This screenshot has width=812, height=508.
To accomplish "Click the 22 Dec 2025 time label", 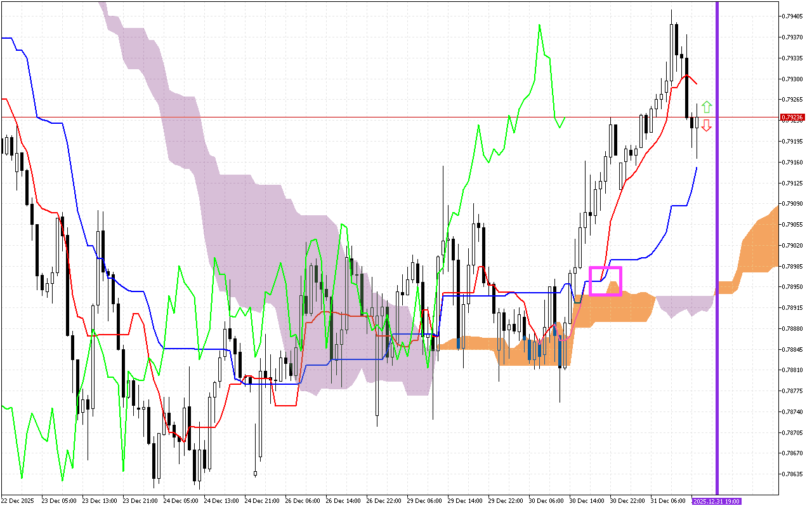I will click(19, 501).
